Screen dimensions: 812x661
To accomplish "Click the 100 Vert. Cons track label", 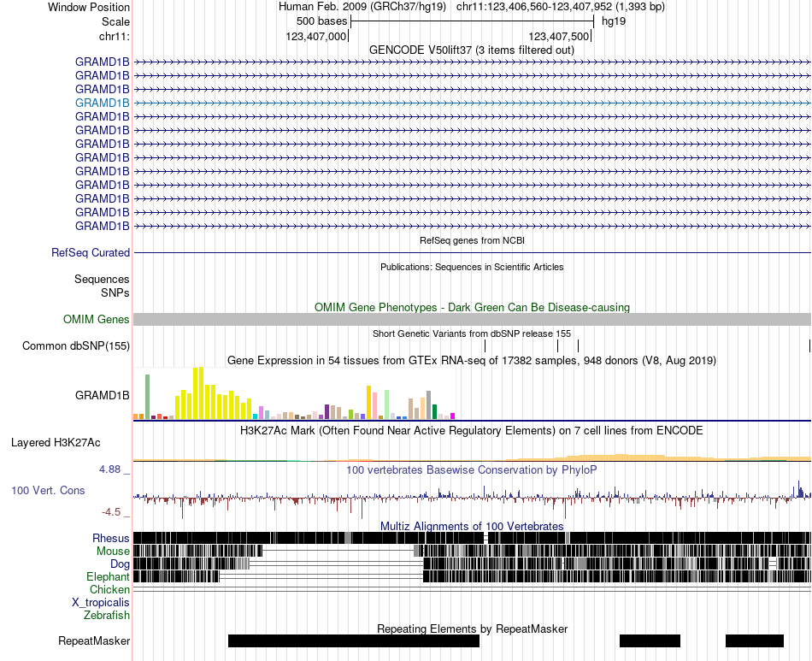I will [48, 491].
